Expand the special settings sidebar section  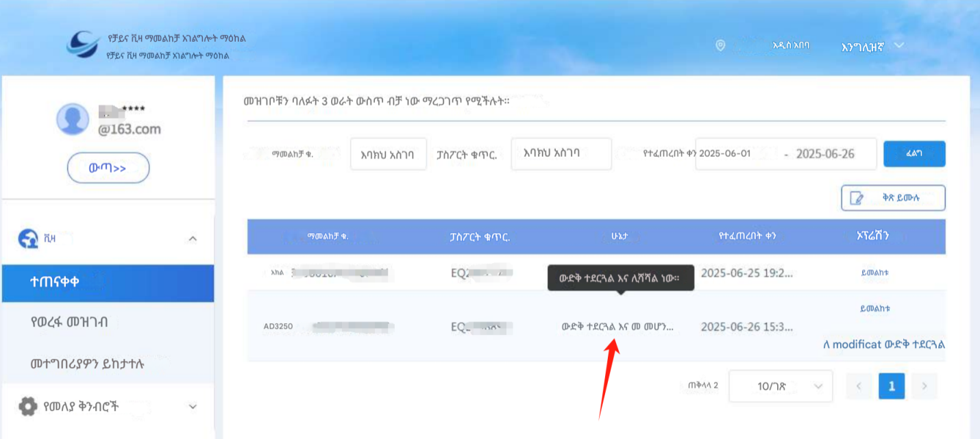click(193, 406)
